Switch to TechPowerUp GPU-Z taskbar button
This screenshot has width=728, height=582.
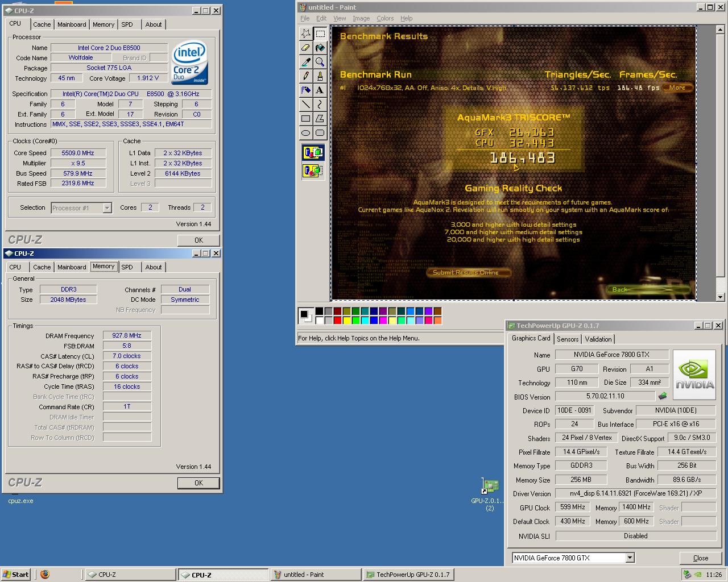click(408, 575)
